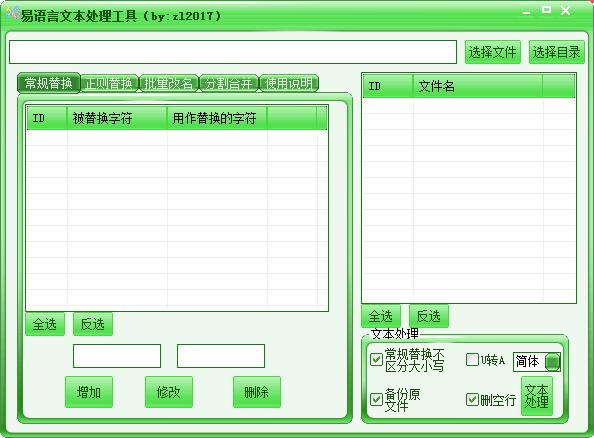Switch to the 常规替换 tab

coord(48,83)
